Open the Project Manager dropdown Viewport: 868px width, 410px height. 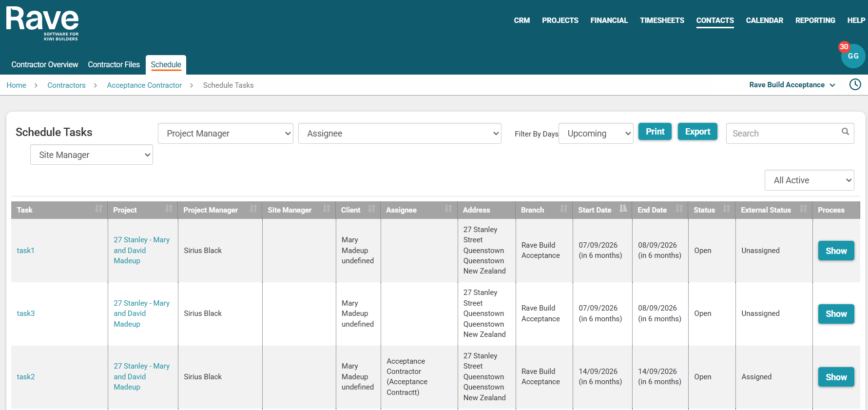[225, 134]
